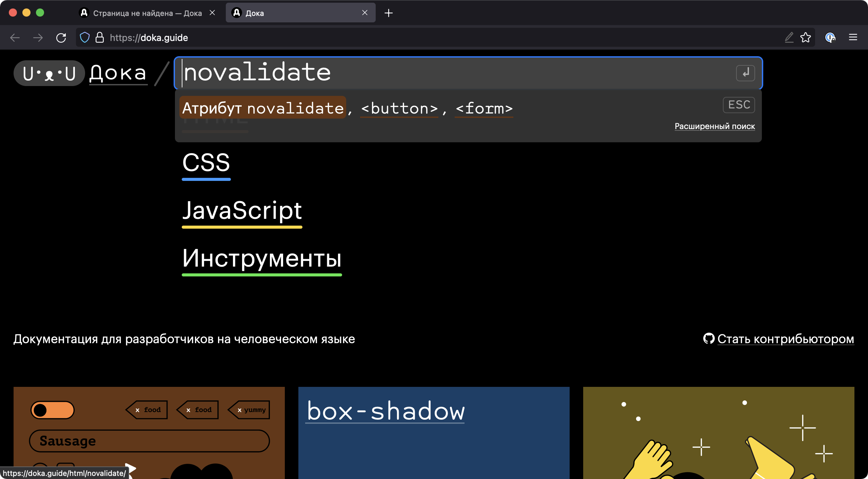The height and width of the screenshot is (479, 868).
Task: Follow the "box-shadow" link
Action: (385, 411)
